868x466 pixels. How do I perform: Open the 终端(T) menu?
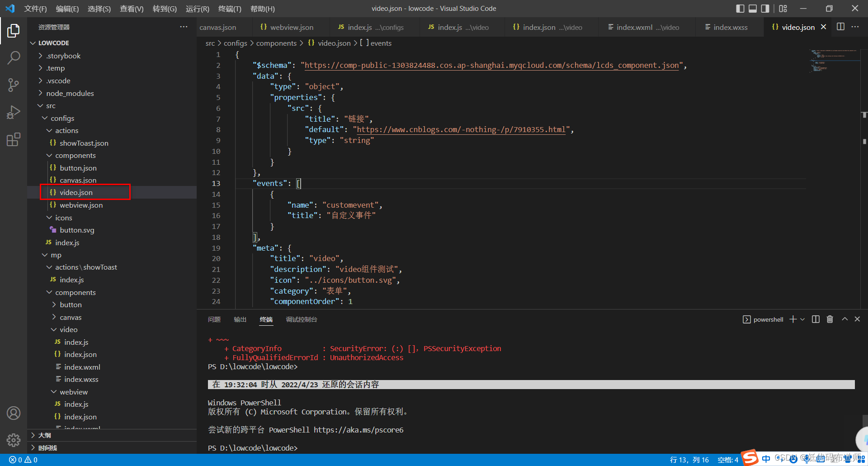pos(230,9)
